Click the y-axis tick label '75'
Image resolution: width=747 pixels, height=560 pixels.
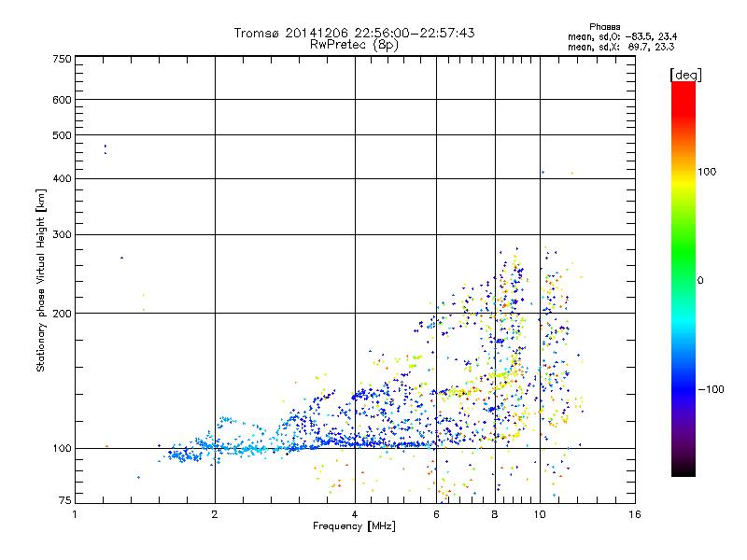[x=65, y=500]
